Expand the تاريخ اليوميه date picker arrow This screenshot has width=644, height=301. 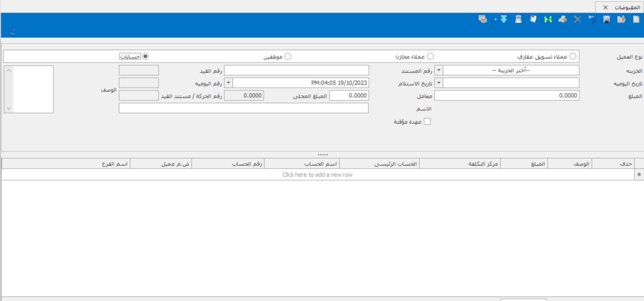point(439,83)
